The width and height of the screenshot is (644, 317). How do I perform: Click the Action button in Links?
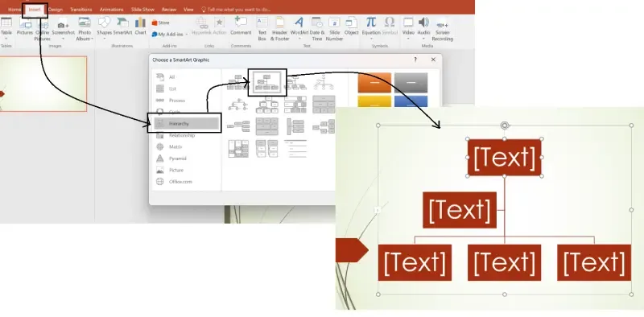220,27
